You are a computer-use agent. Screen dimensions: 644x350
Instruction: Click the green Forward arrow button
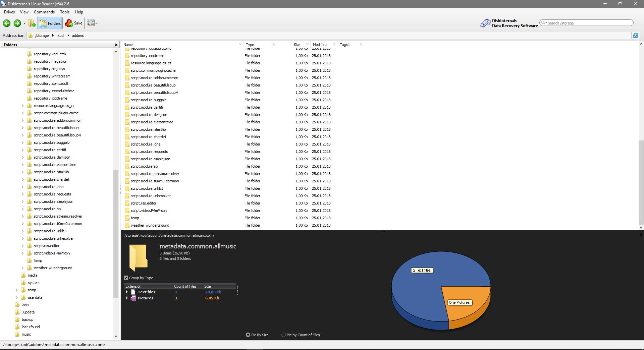click(17, 23)
